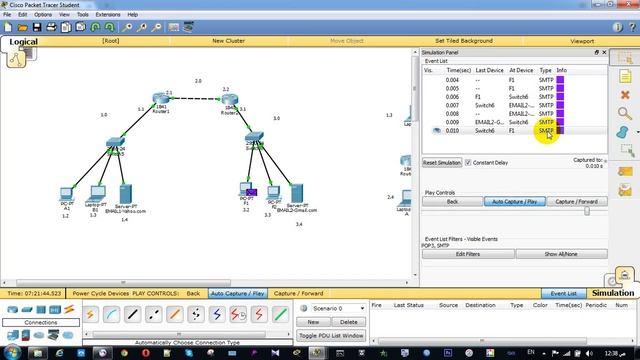Add a Complex PDU open envelope tool
The height and width of the screenshot is (360, 640).
(x=625, y=190)
